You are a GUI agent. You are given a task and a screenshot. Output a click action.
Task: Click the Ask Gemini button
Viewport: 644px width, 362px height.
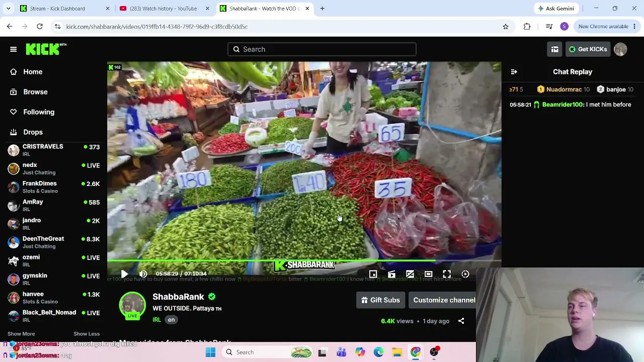556,9
